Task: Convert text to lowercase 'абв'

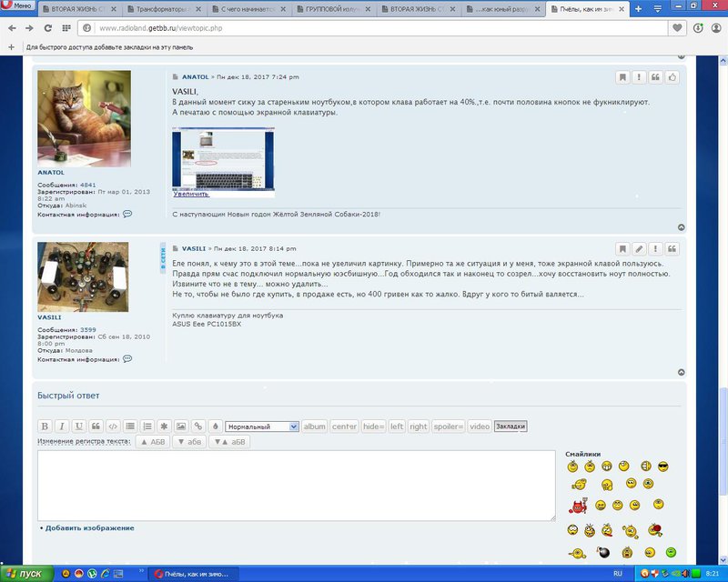Action: 190,442
